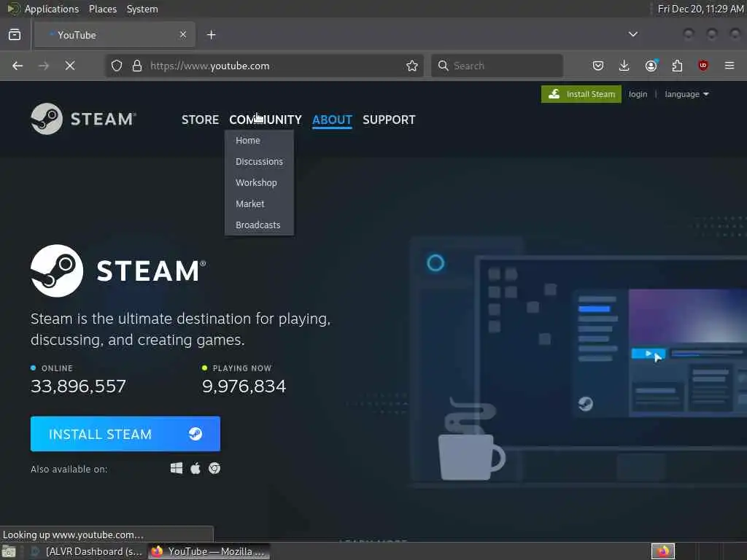Open the language dropdown
Image resolution: width=747 pixels, height=560 pixels.
(686, 94)
